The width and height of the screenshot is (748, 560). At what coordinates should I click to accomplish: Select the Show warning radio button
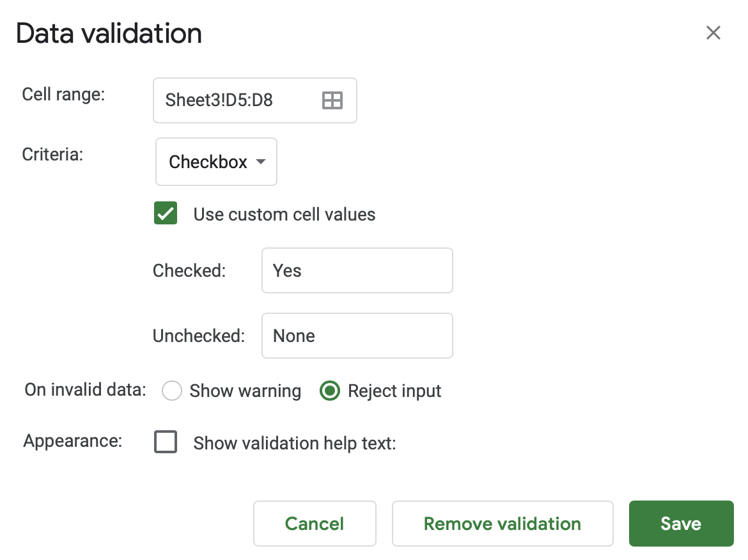click(172, 391)
